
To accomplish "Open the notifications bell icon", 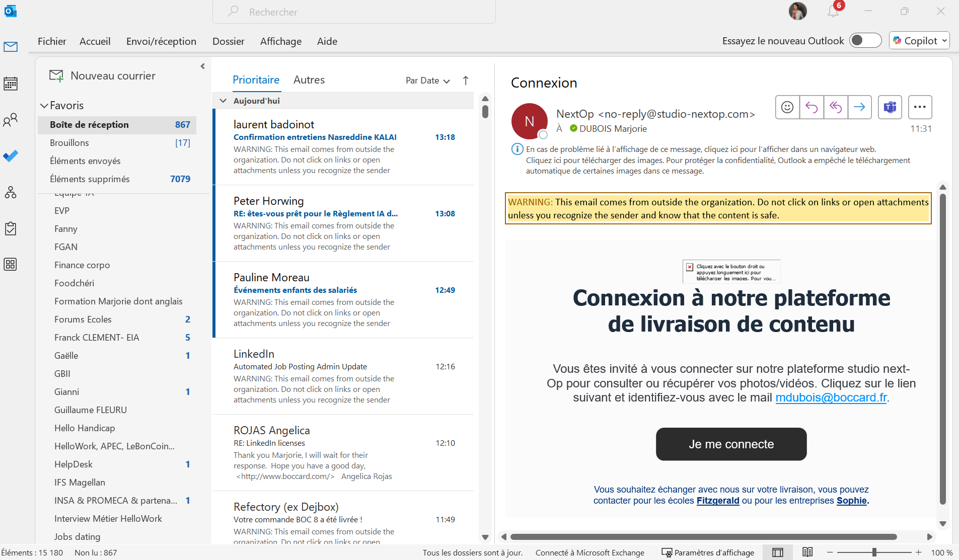I will (x=833, y=11).
